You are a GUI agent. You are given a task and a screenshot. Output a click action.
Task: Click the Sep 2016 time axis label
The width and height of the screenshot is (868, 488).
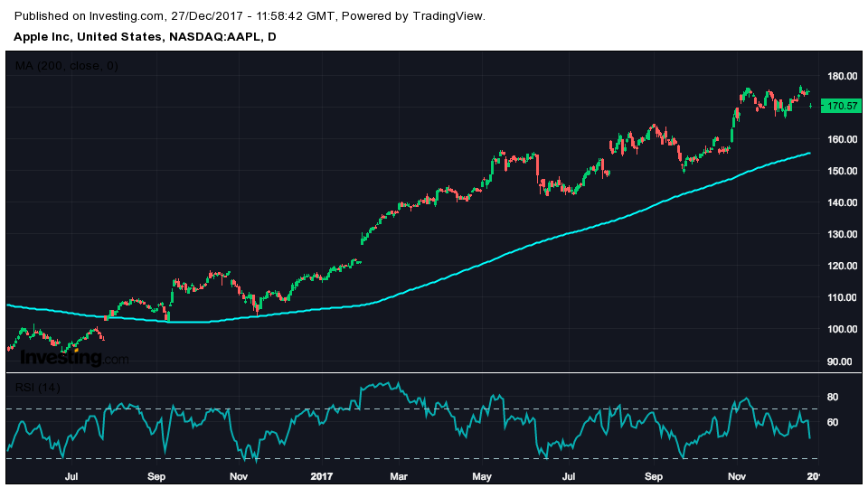click(156, 476)
